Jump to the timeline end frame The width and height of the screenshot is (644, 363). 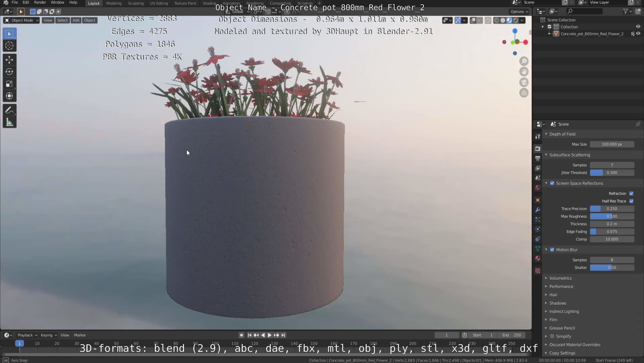(x=283, y=335)
